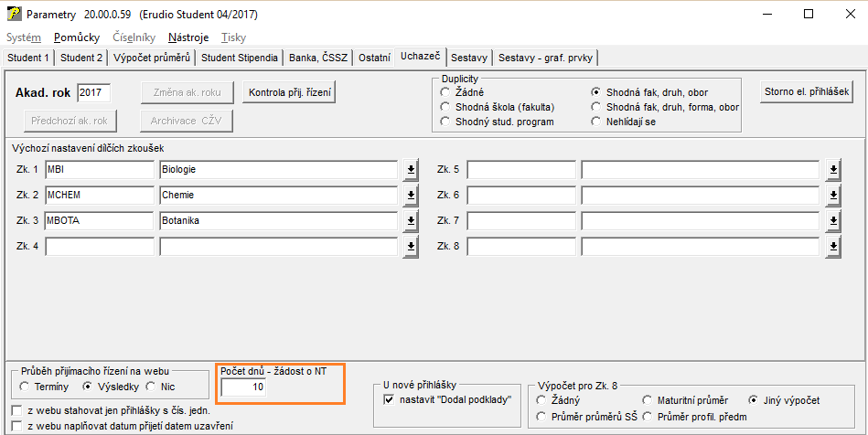Click Kontrola přij. řízení button
This screenshot has height=435, width=868.
290,92
